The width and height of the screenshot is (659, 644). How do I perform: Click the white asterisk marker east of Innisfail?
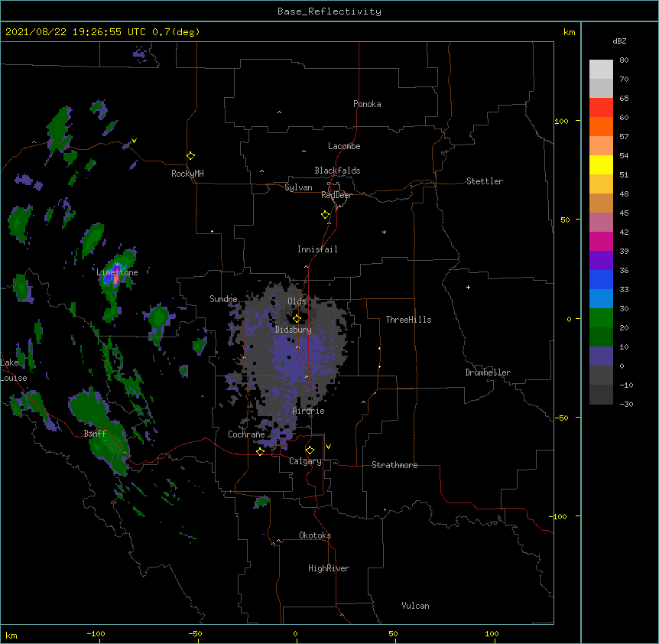[384, 232]
